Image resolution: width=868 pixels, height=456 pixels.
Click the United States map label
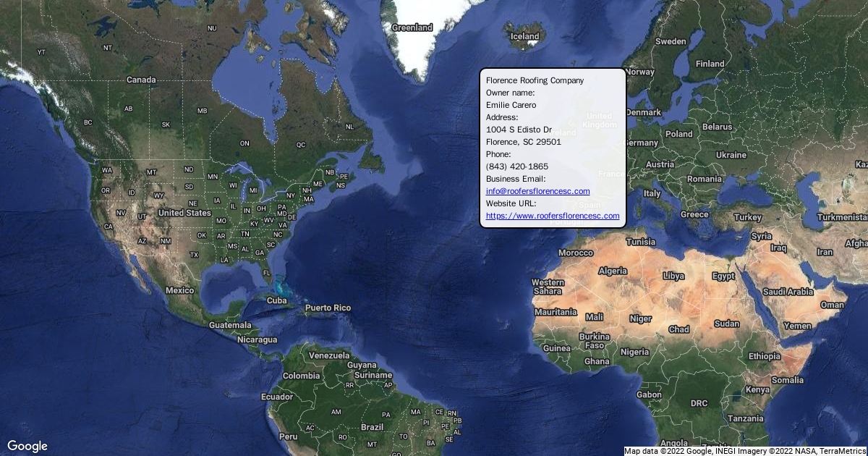click(184, 213)
